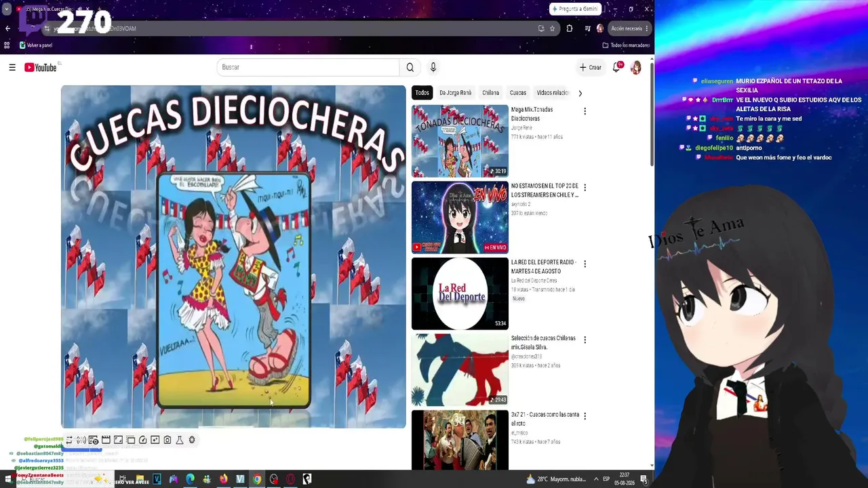The height and width of the screenshot is (488, 868).
Task: Start voice search with the microphone icon
Action: (433, 67)
